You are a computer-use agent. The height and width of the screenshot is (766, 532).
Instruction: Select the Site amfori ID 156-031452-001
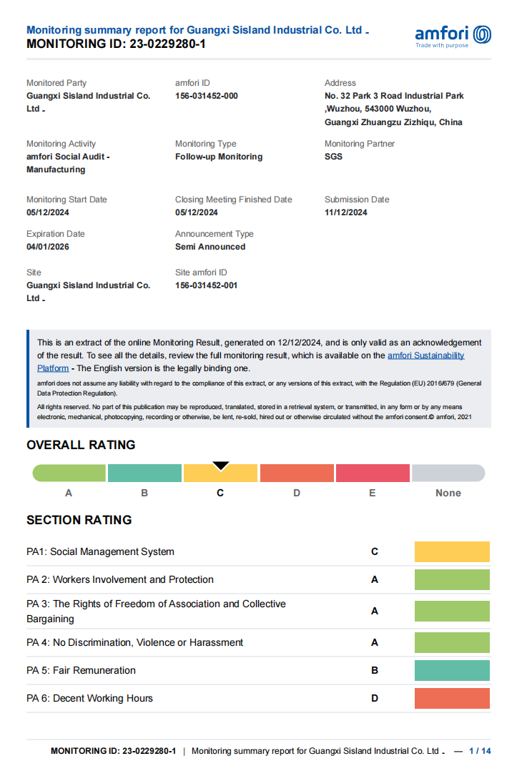206,285
